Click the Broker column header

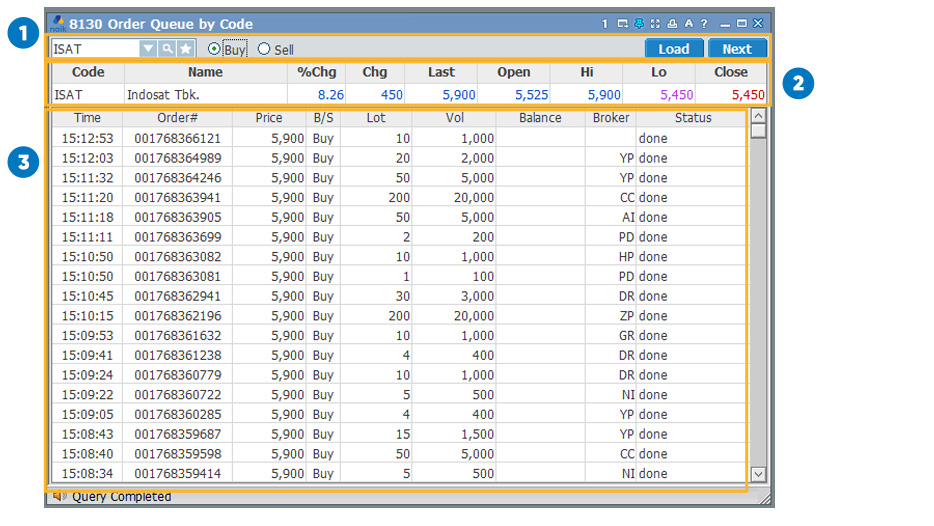pyautogui.click(x=610, y=118)
